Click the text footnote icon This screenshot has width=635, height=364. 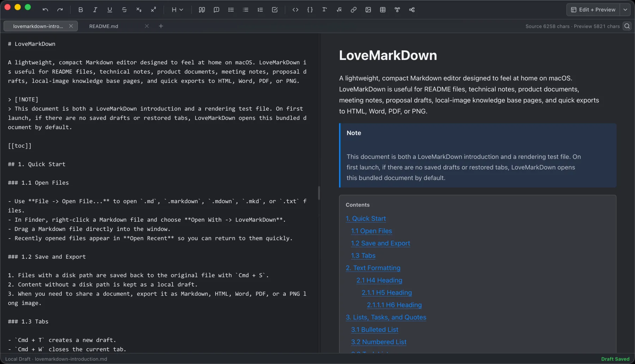[325, 10]
